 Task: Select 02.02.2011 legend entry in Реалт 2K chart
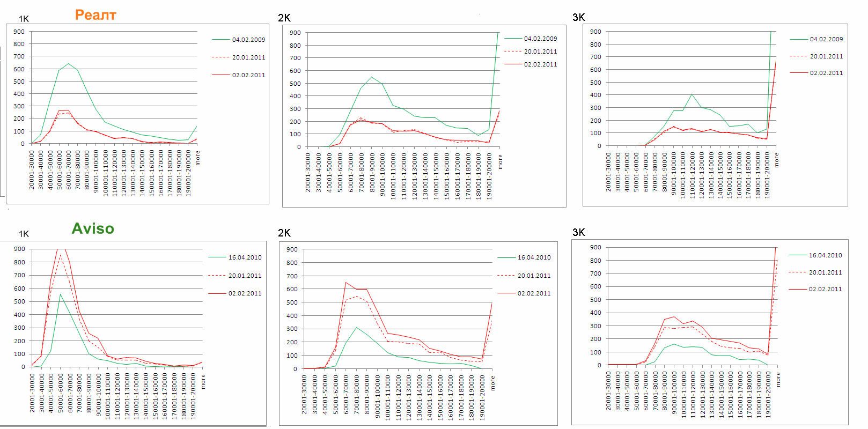(x=540, y=64)
